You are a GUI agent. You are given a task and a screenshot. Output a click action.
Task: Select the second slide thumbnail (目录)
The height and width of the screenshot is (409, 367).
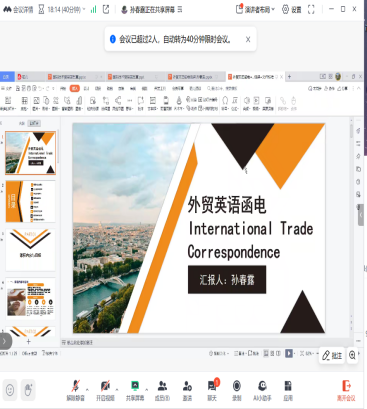30,202
